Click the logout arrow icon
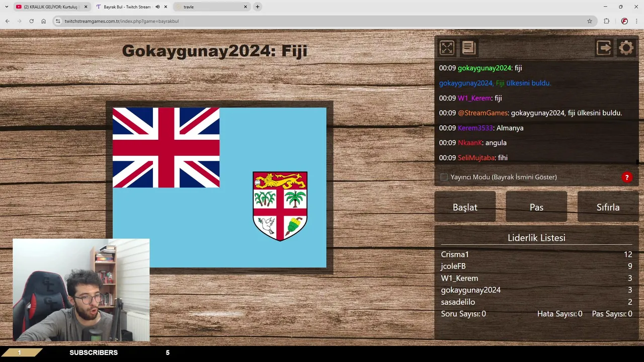The height and width of the screenshot is (362, 644). click(x=604, y=48)
